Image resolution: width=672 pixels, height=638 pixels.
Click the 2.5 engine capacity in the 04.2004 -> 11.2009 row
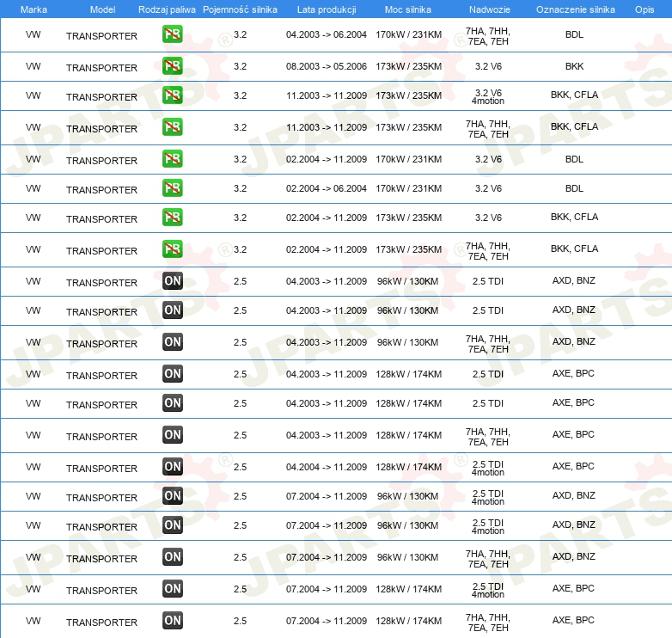click(x=240, y=467)
